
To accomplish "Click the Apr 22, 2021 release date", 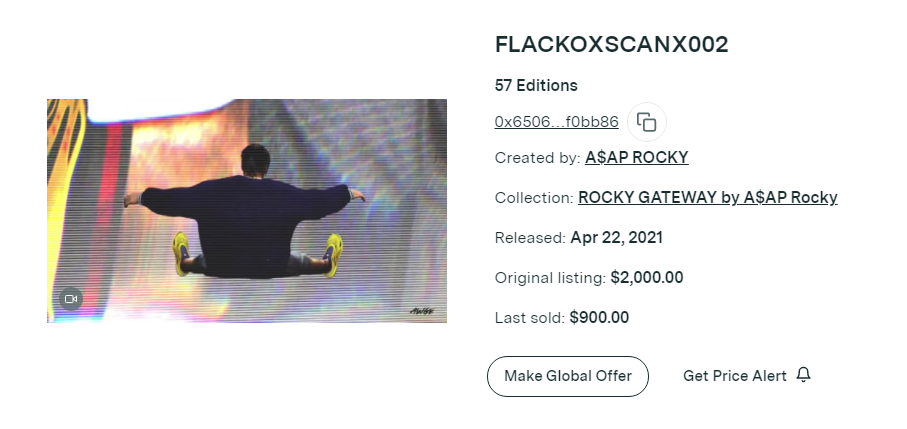I will (616, 238).
